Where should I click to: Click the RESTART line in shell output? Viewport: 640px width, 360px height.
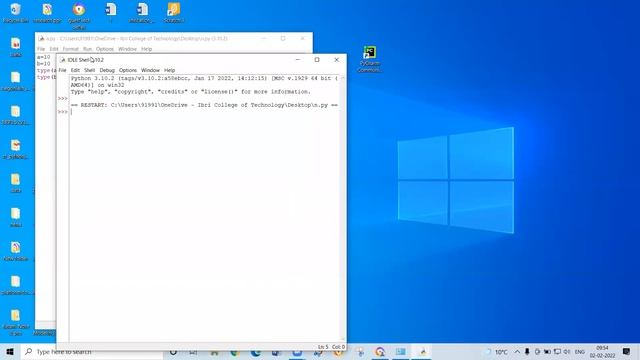204,105
